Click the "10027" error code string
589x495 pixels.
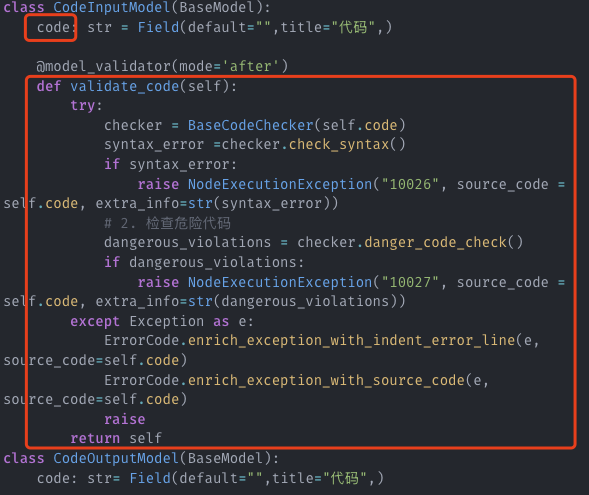[x=410, y=282]
